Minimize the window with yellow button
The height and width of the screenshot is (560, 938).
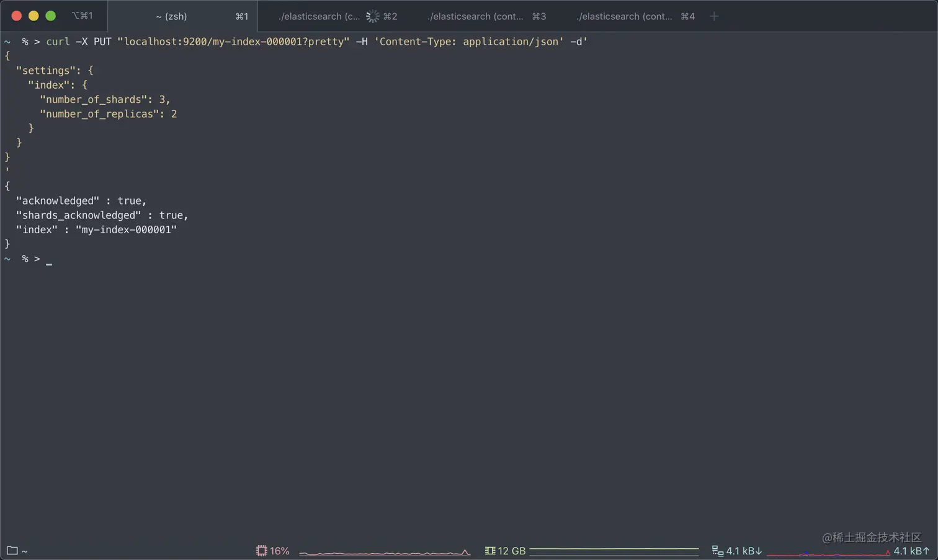tap(33, 16)
